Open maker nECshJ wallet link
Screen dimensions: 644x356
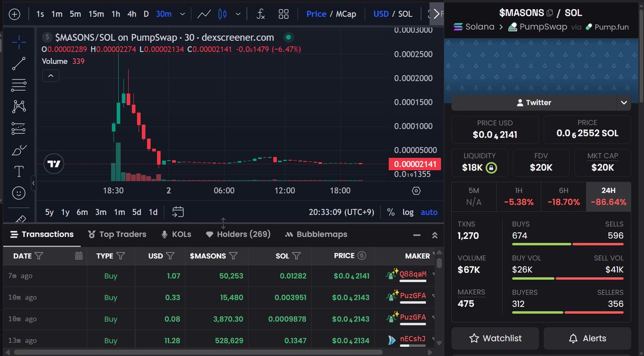click(413, 339)
